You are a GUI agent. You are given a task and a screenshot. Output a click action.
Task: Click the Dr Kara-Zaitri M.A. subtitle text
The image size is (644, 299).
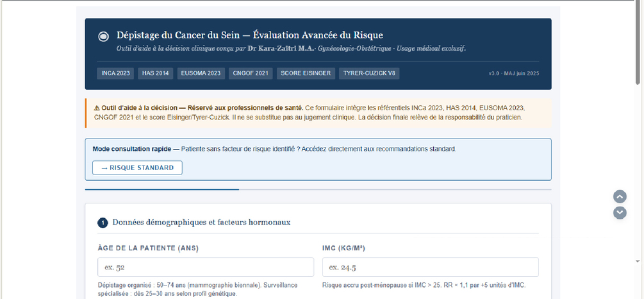[281, 49]
